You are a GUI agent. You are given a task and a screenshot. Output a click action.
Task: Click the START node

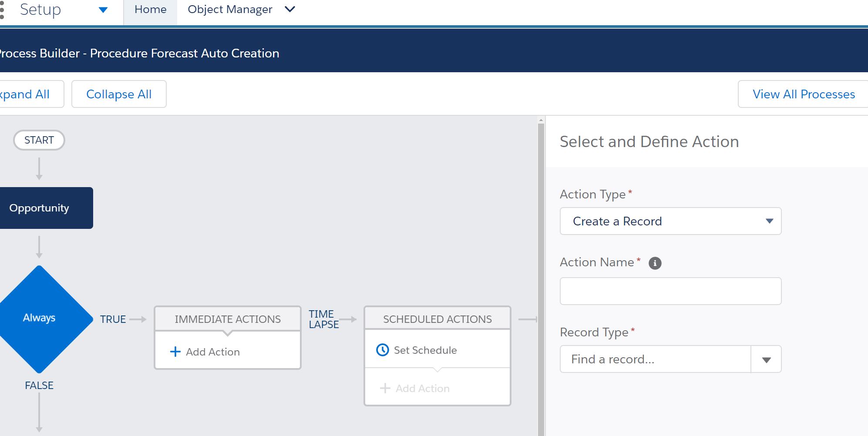pos(39,140)
